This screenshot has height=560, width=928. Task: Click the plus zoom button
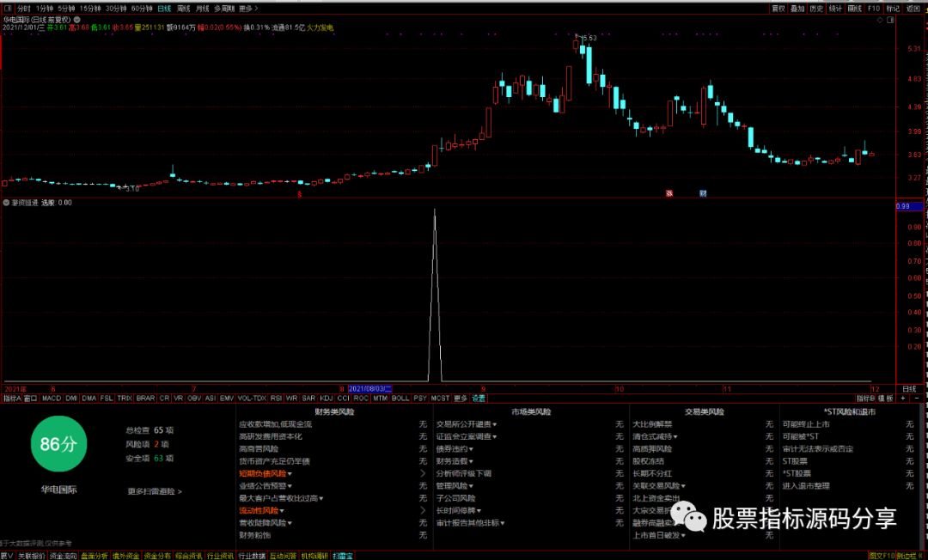903,399
